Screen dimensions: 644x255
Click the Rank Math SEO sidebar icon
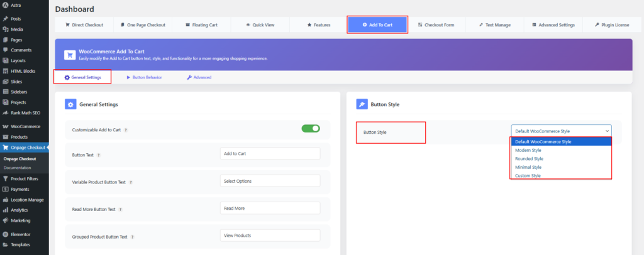click(6, 112)
